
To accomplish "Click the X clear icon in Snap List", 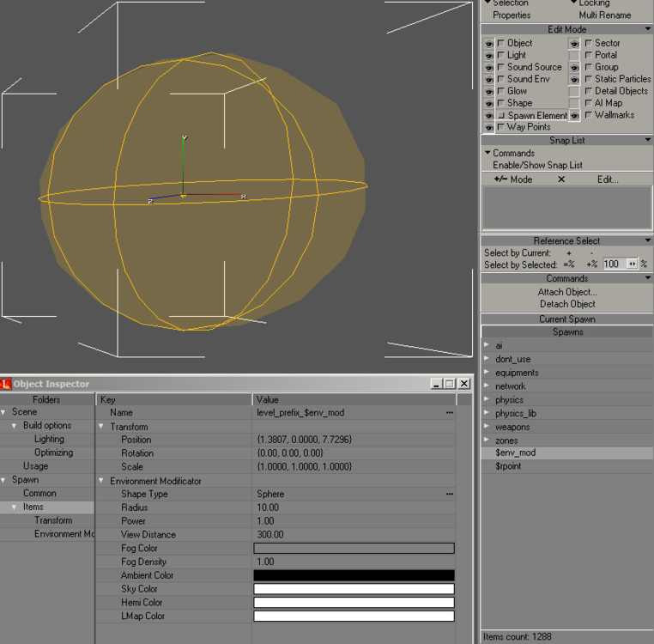I will tap(561, 179).
